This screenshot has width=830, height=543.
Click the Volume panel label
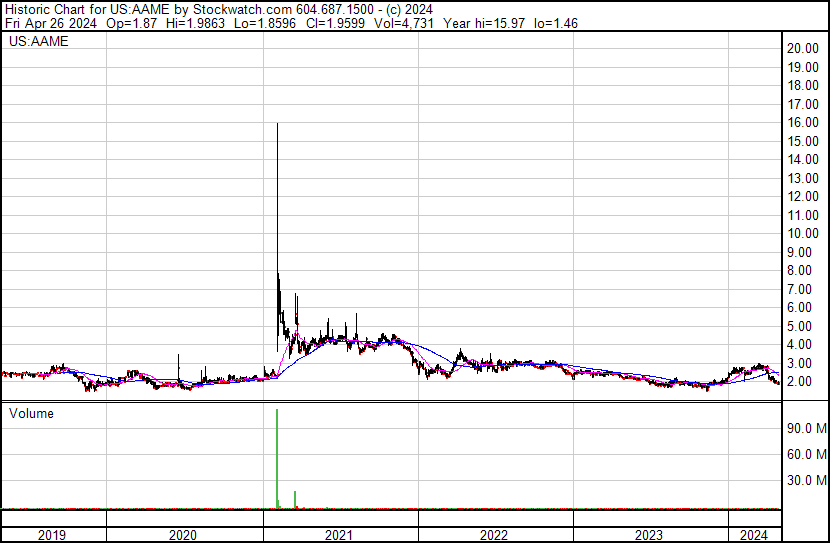31,413
